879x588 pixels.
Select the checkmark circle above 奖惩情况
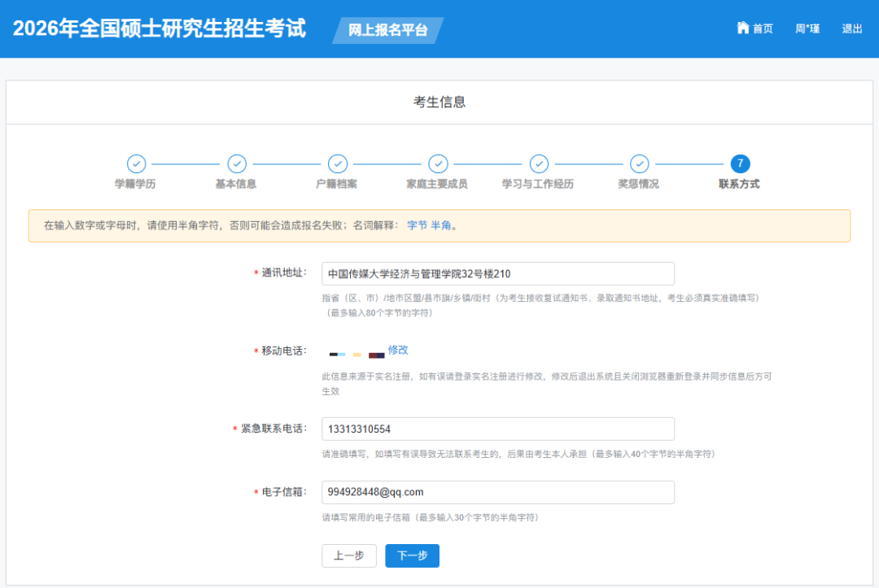[x=640, y=164]
